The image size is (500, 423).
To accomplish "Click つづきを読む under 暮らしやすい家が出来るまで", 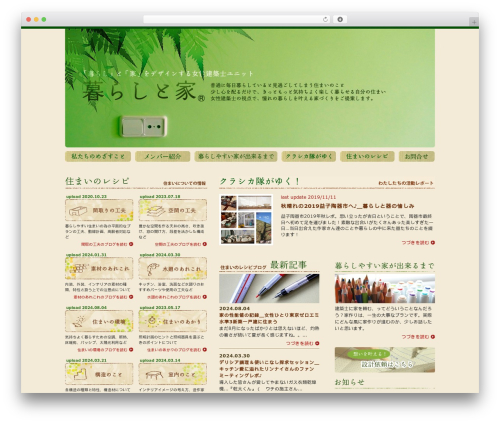I will click(x=415, y=337).
